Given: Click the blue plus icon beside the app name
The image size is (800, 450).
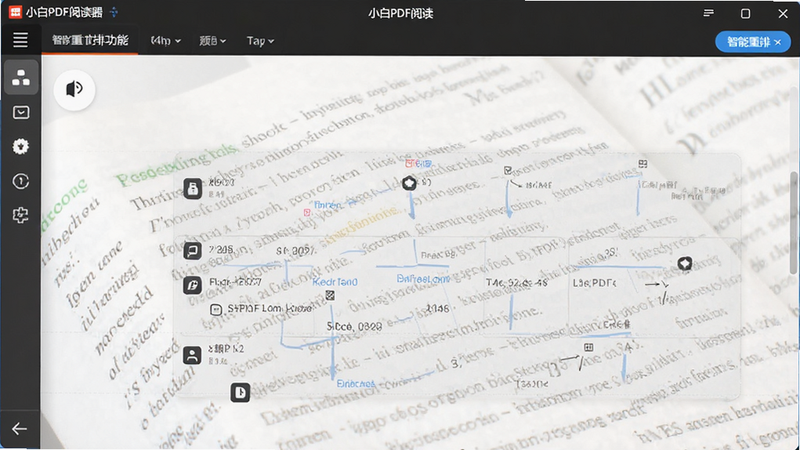Looking at the screenshot, I should (114, 12).
